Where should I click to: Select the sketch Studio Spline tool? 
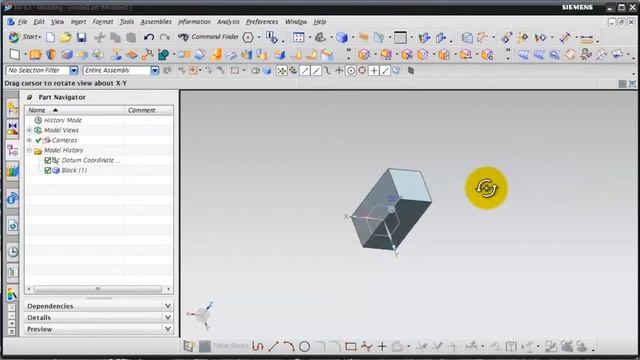367,347
